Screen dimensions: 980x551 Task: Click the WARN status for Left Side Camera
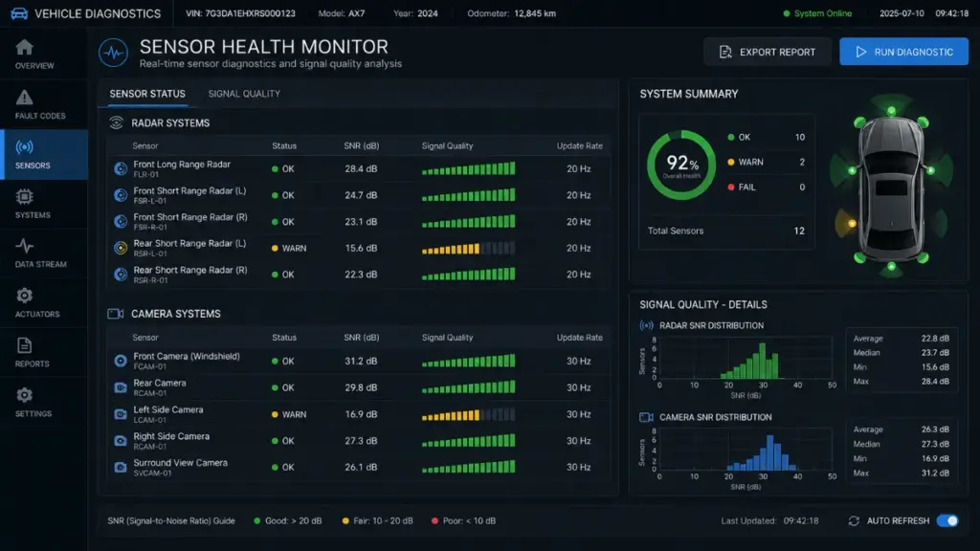(289, 414)
